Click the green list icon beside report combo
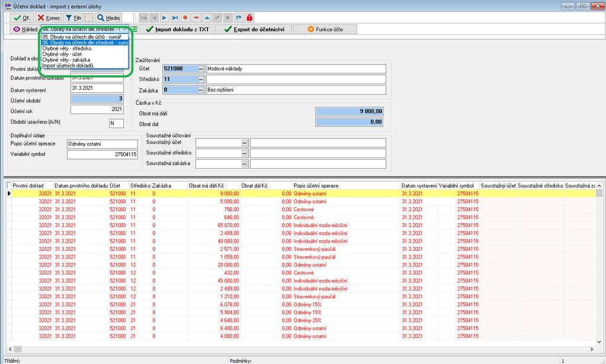The image size is (606, 364). [x=134, y=30]
